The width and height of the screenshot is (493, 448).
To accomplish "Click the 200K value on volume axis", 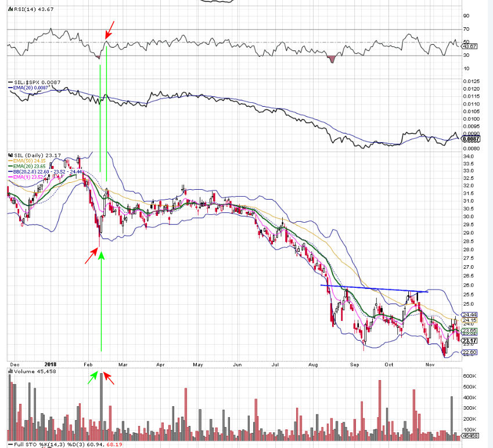I will 469,419.
